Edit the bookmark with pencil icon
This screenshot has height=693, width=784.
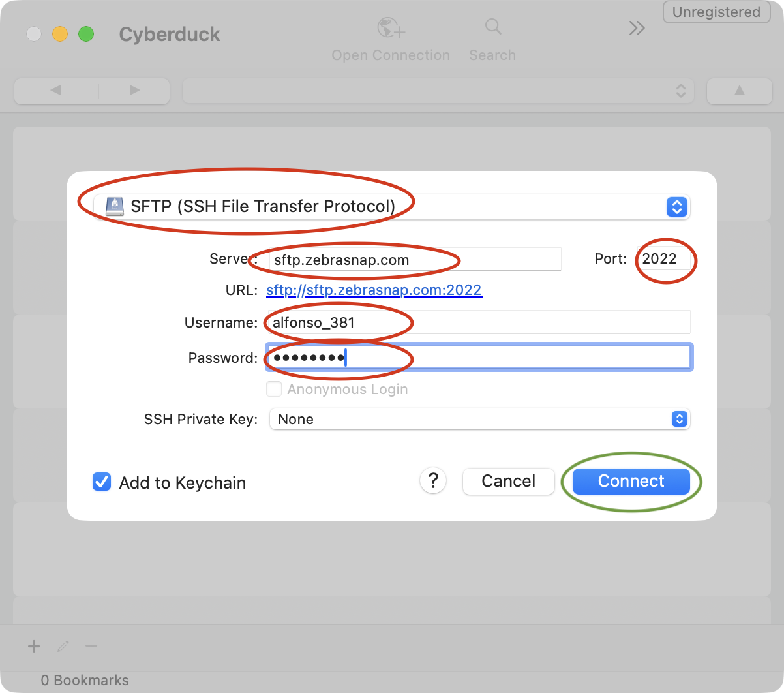(63, 646)
